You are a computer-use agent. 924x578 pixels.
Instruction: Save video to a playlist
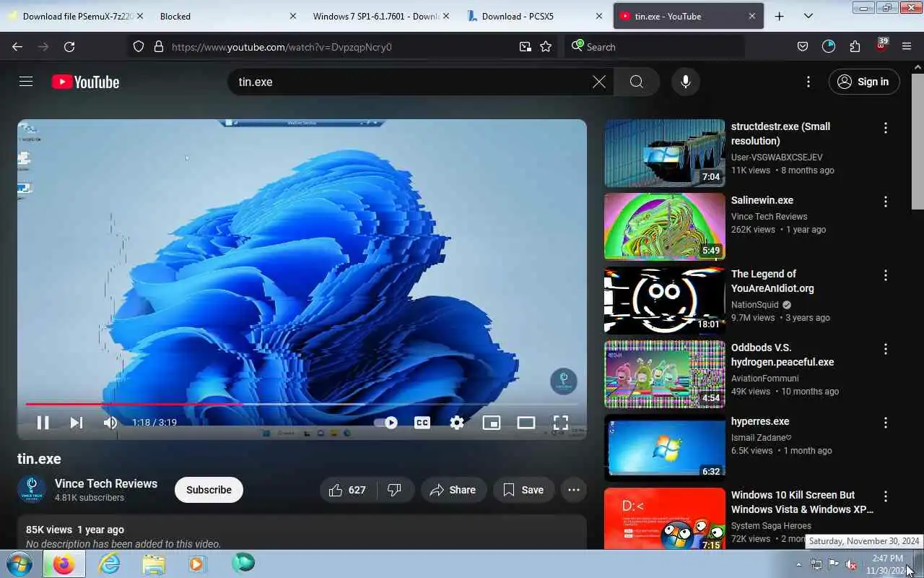(x=523, y=490)
